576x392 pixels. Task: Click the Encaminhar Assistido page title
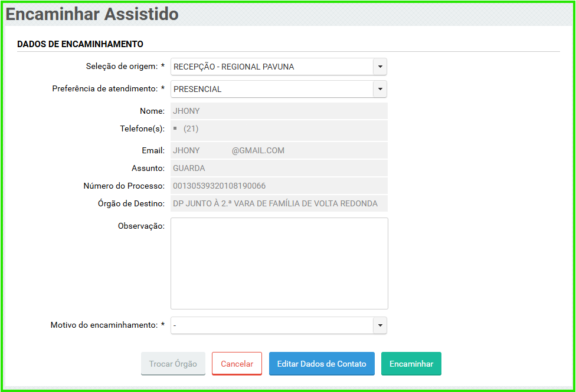point(92,14)
